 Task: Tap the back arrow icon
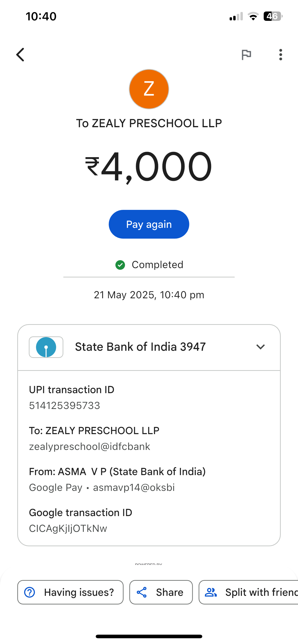21,54
